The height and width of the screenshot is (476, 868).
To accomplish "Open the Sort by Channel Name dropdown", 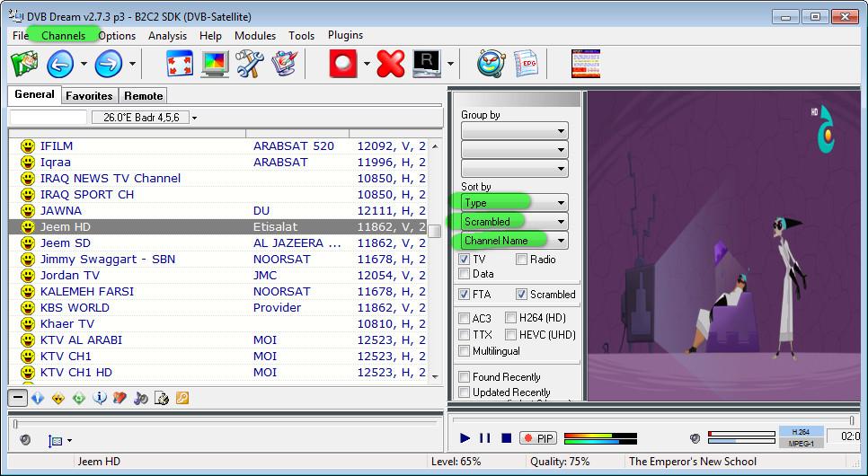I will pyautogui.click(x=514, y=240).
